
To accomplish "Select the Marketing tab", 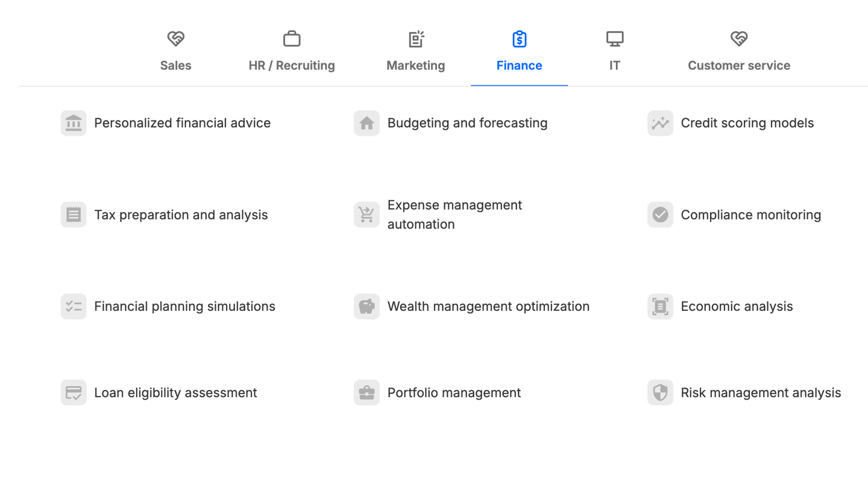I will (x=416, y=52).
